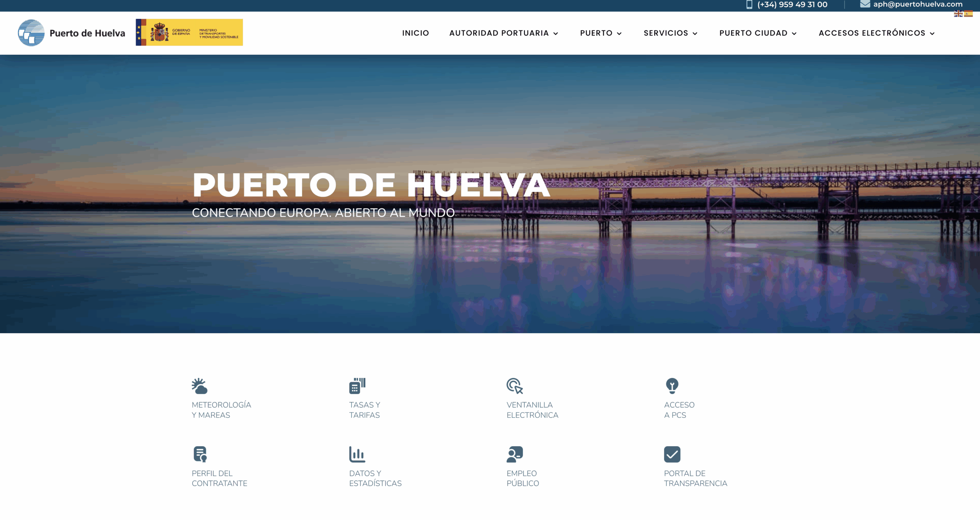Viewport: 980px width, 520px height.
Task: Select the Spanish flag language icon
Action: point(968,14)
